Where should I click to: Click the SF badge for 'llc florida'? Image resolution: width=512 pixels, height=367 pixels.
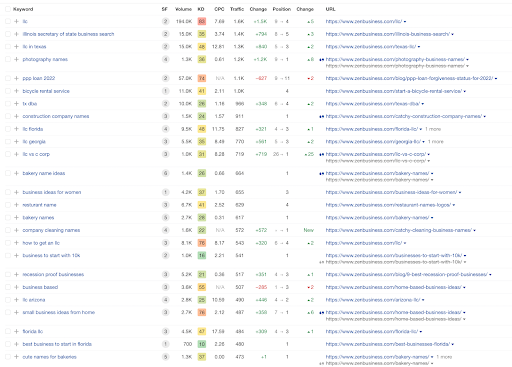pyautogui.click(x=165, y=129)
